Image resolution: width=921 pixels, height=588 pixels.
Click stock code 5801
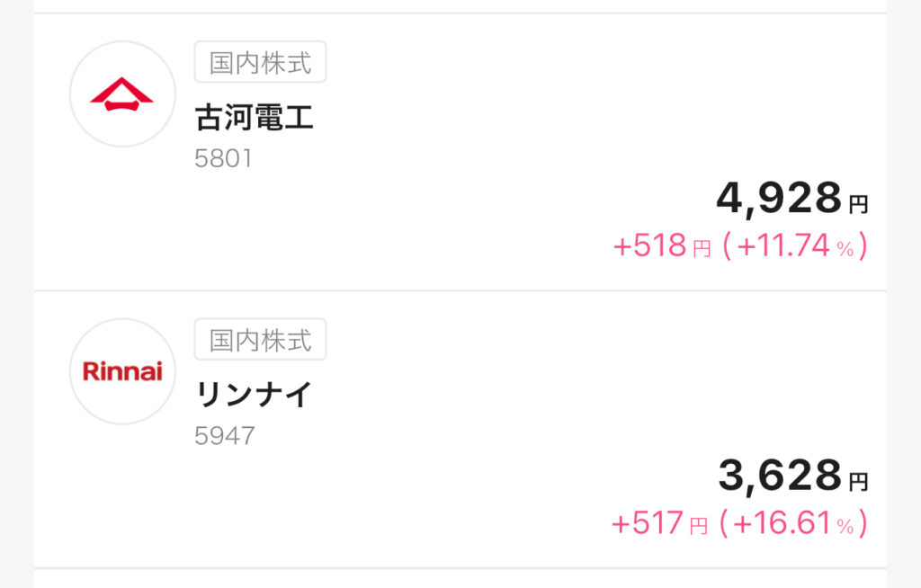coord(223,159)
